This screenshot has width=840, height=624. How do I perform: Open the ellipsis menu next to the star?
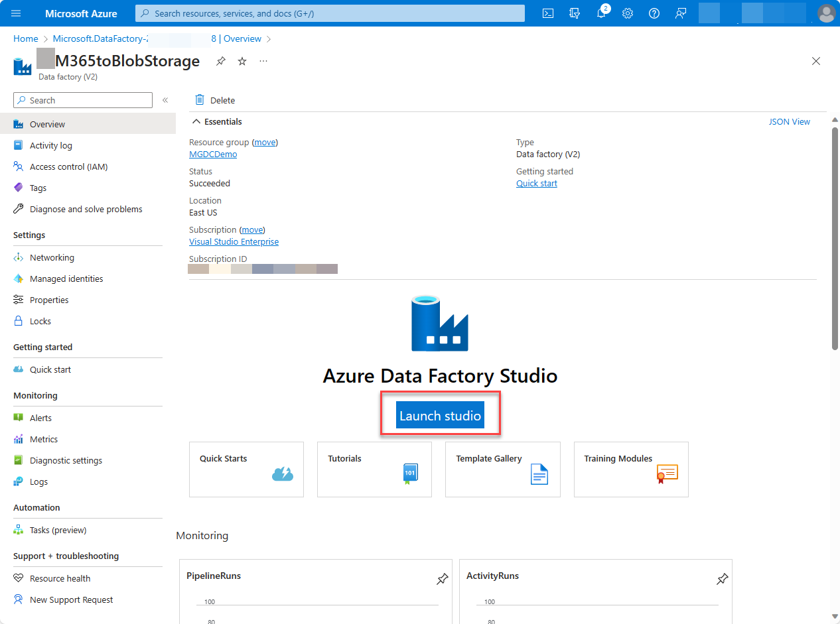pyautogui.click(x=263, y=61)
